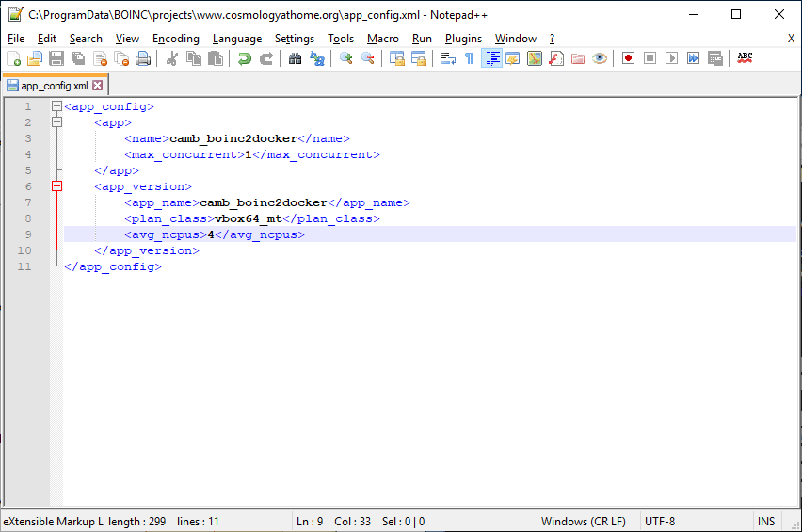Viewport: 802px width, 532px height.
Task: Toggle word wrap in the toolbar
Action: click(x=448, y=58)
